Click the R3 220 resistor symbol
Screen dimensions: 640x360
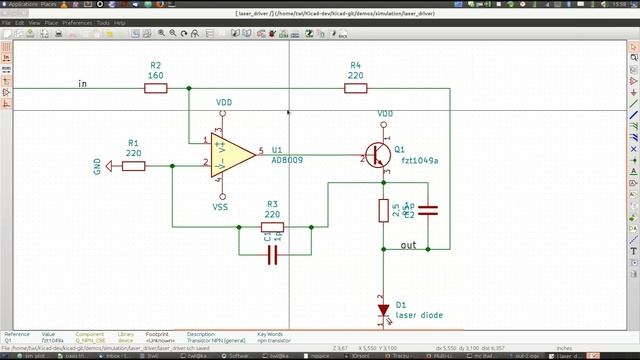(272, 227)
